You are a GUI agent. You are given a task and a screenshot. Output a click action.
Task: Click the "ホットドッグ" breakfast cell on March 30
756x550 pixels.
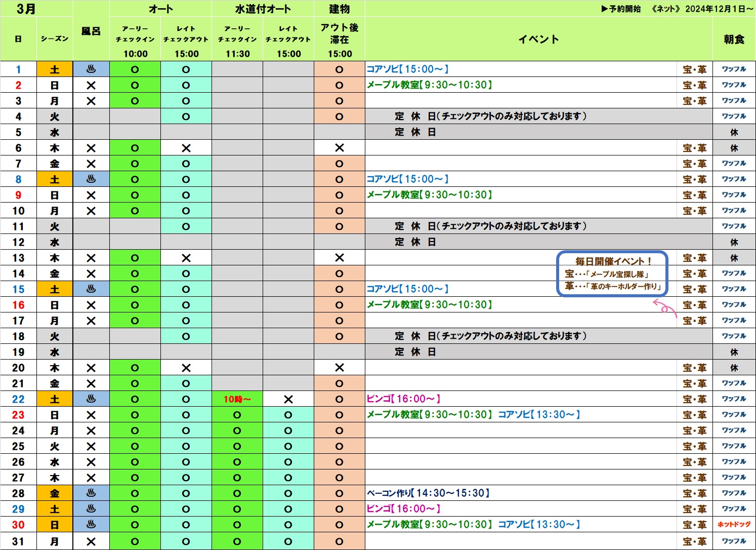coord(734,524)
